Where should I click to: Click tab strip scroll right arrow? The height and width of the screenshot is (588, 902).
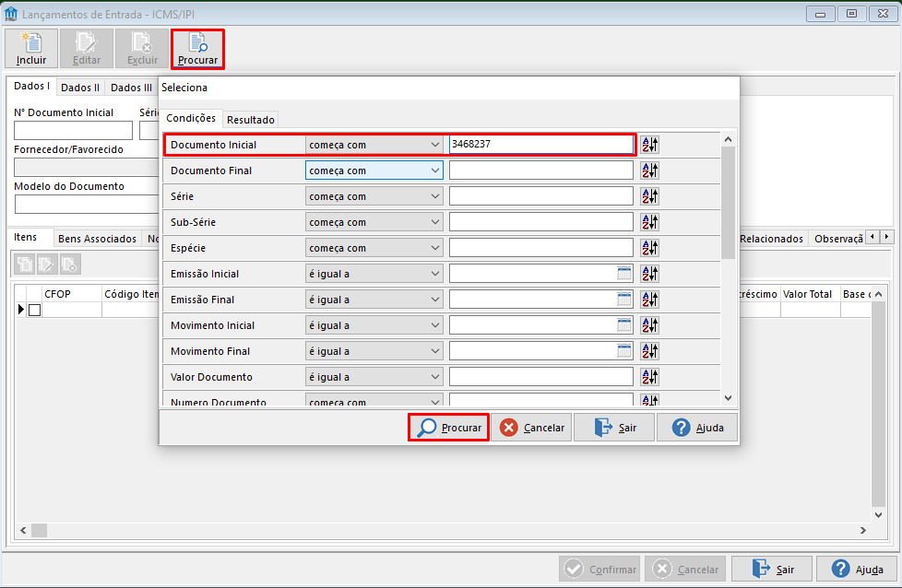886,236
